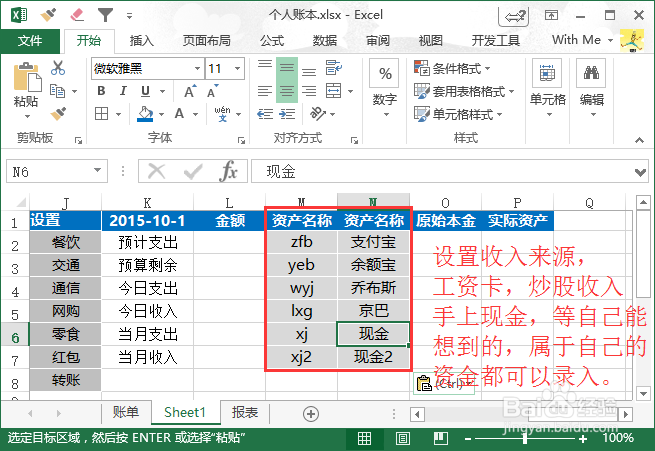Decrease font size with the small A
The image size is (655, 451).
213,91
